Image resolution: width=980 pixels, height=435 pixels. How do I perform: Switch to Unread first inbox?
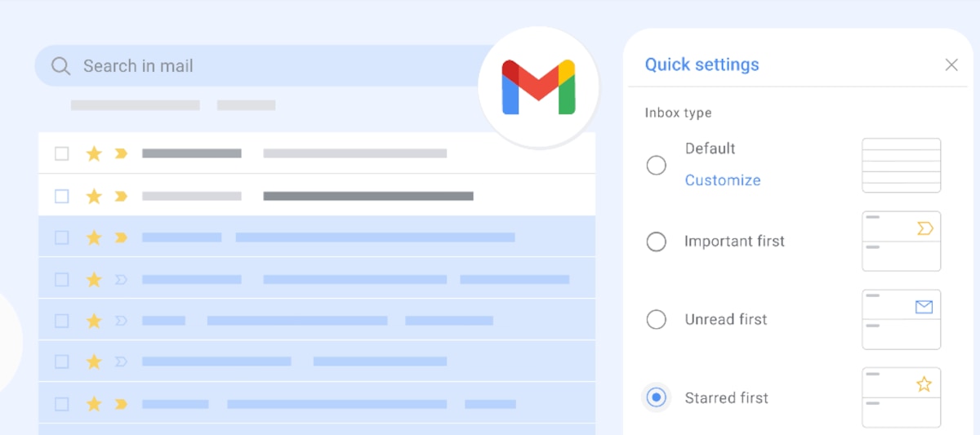click(x=657, y=319)
